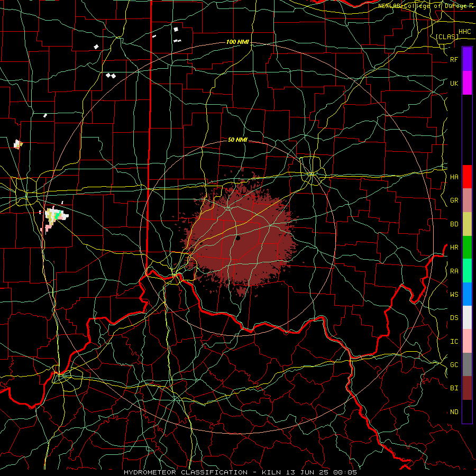
Task: Click the GR legend label
Action: pos(454,200)
